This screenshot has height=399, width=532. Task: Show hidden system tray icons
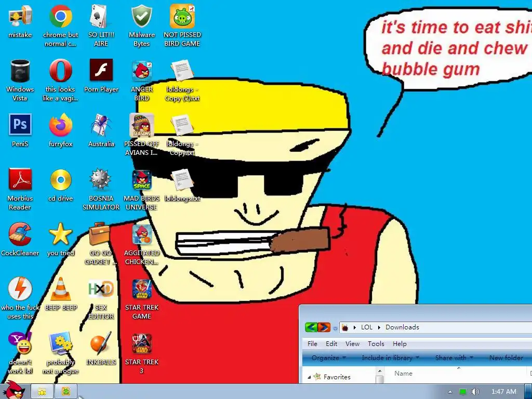click(x=450, y=392)
